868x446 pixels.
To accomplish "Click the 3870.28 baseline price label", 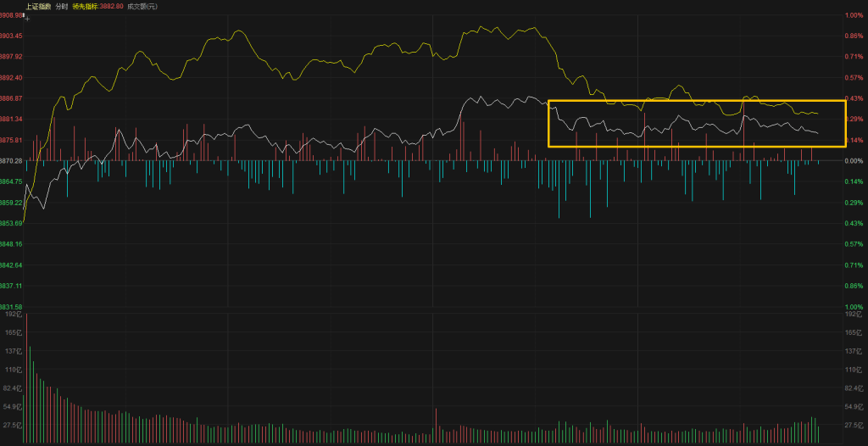I will (x=11, y=160).
